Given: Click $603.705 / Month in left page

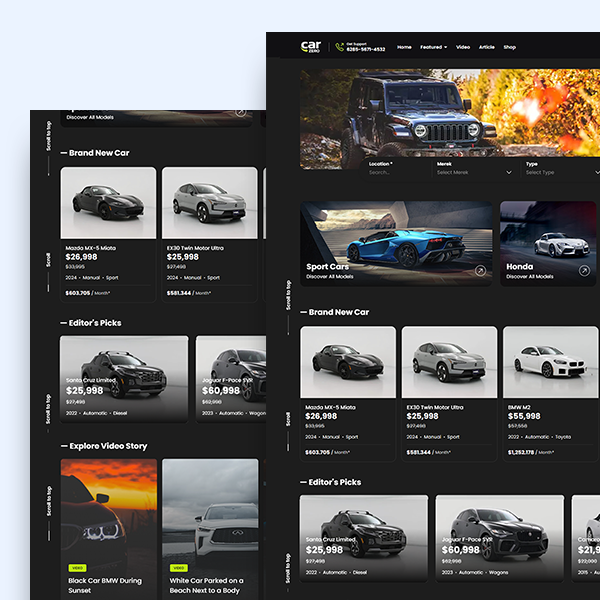Looking at the screenshot, I should click(88, 293).
